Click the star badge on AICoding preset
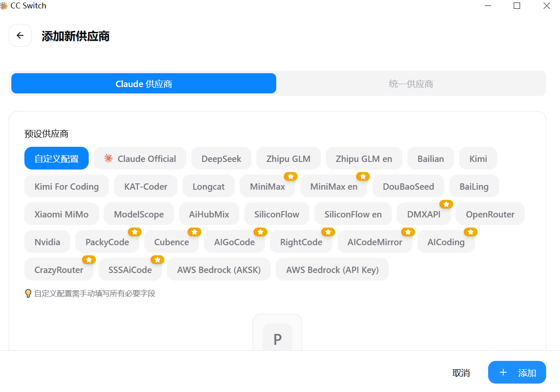Image resolution: width=560 pixels, height=392 pixels. tap(470, 232)
